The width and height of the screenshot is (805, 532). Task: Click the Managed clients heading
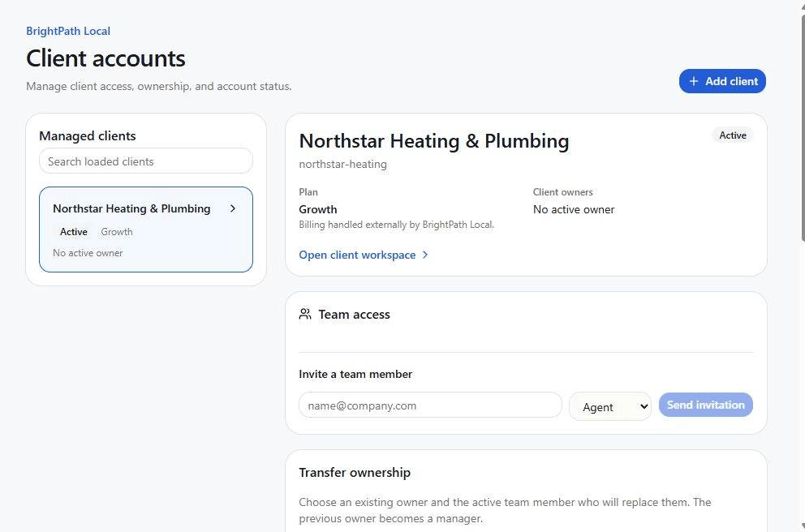tap(88, 136)
